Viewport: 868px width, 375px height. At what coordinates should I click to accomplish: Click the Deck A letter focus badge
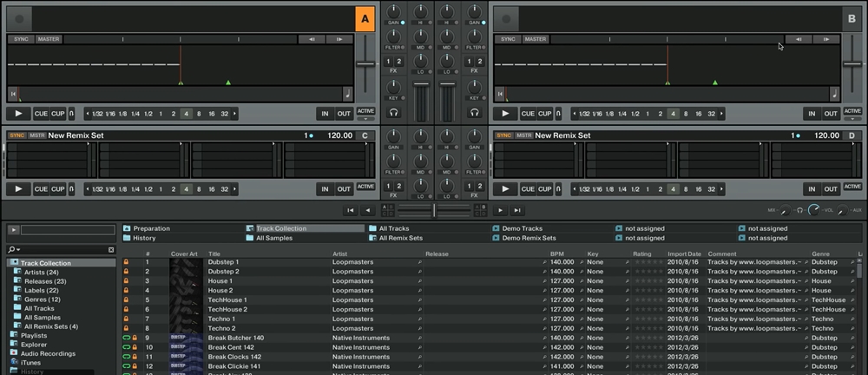click(365, 19)
